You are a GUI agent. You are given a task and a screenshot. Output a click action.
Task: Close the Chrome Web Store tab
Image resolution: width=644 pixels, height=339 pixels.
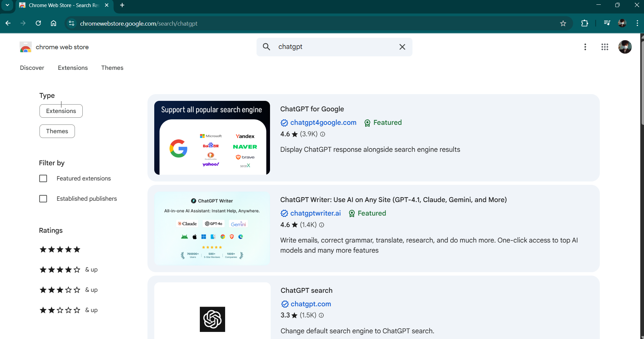[107, 5]
